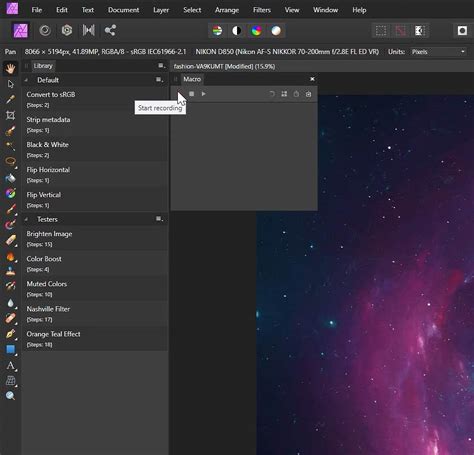Open the Testers category options menu
Screen dimensions: 474x455
click(x=159, y=219)
